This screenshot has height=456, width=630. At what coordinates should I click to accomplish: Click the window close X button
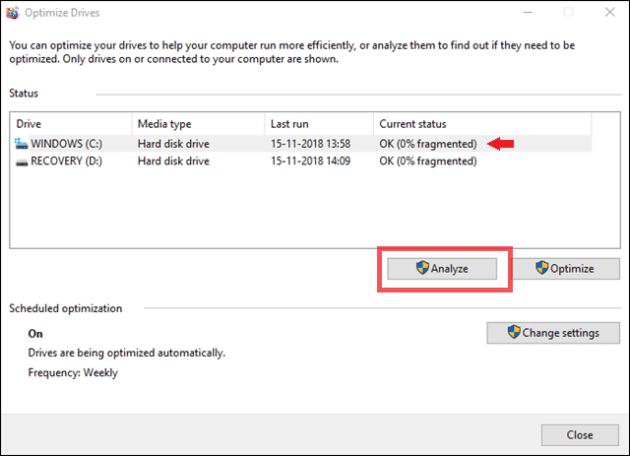(610, 12)
